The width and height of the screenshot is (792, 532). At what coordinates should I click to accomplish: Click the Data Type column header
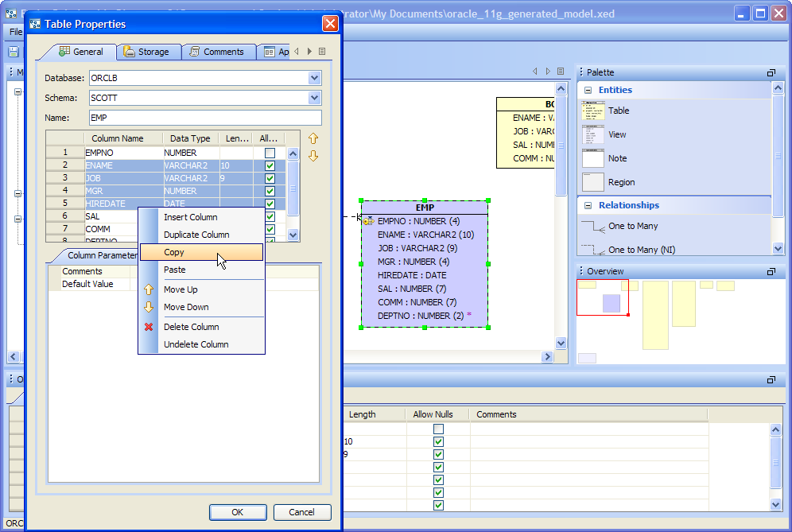pyautogui.click(x=190, y=138)
